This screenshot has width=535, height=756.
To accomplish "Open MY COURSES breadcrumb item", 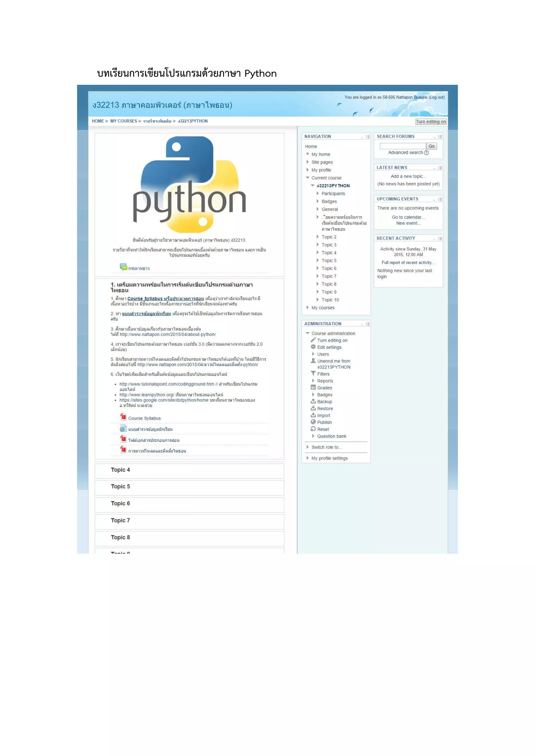I will point(124,121).
